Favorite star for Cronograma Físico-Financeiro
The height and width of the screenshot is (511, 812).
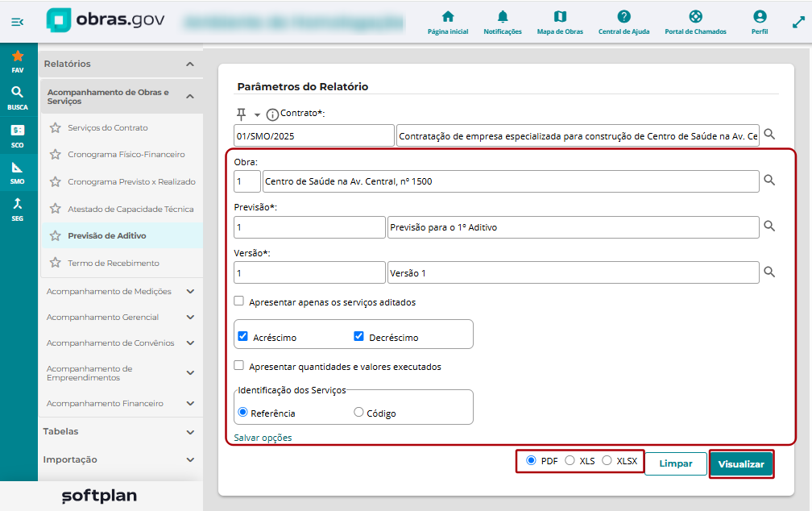[56, 154]
